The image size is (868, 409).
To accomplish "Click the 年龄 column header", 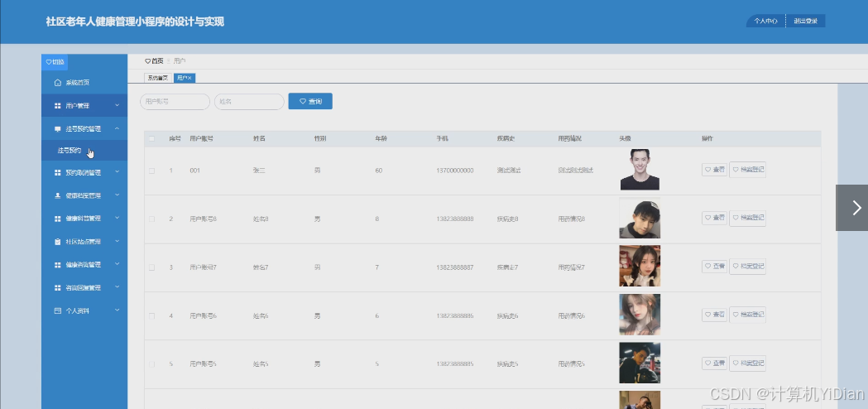I will [381, 138].
